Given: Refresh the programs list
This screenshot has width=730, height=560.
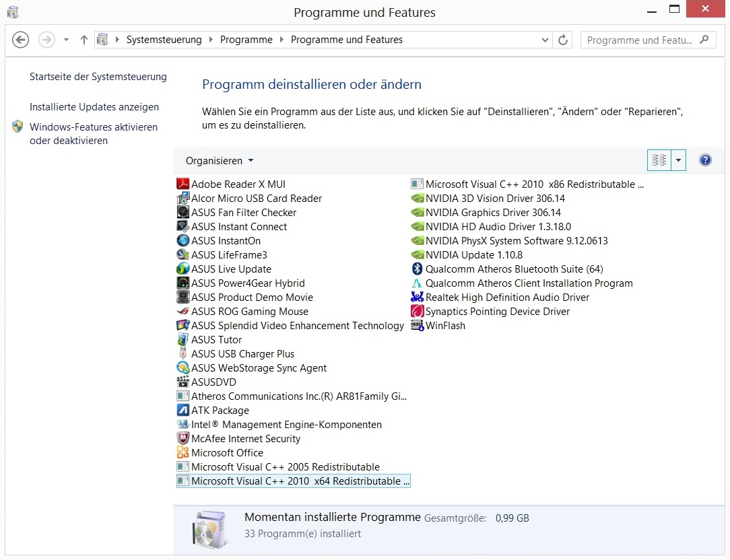Looking at the screenshot, I should (563, 40).
